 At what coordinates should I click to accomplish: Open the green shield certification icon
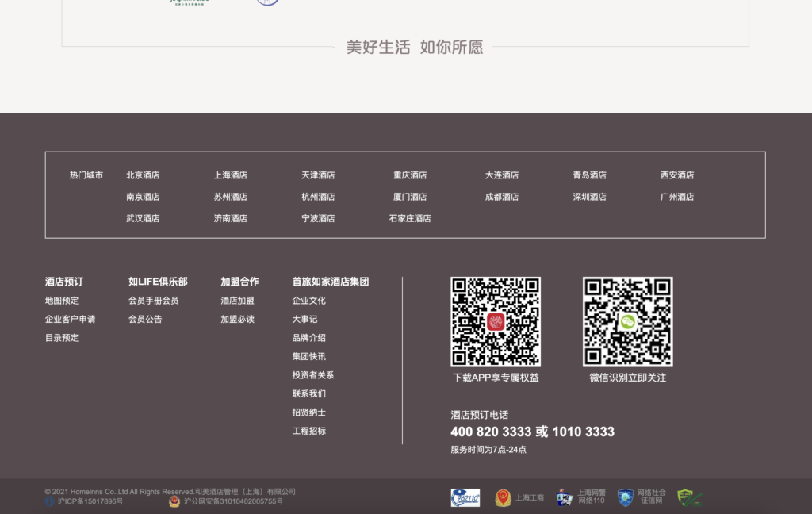[x=690, y=498]
